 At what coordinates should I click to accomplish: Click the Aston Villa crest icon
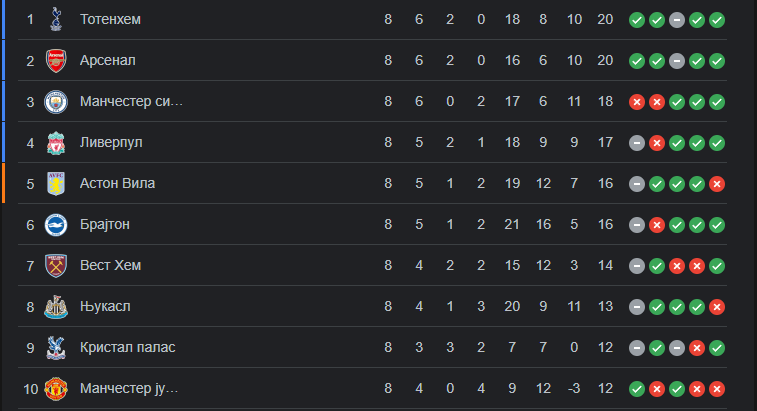coord(56,183)
